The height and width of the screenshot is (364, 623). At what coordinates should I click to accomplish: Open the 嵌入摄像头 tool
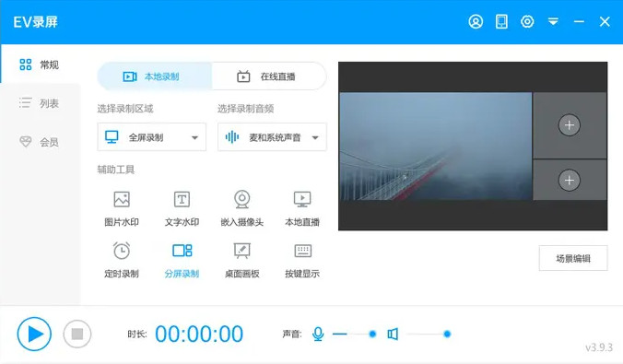tap(242, 209)
